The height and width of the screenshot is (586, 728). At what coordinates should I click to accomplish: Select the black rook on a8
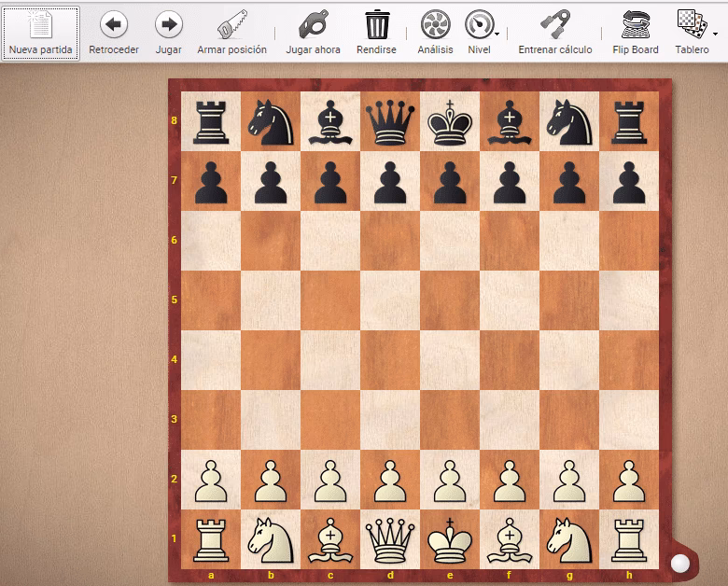pos(211,121)
